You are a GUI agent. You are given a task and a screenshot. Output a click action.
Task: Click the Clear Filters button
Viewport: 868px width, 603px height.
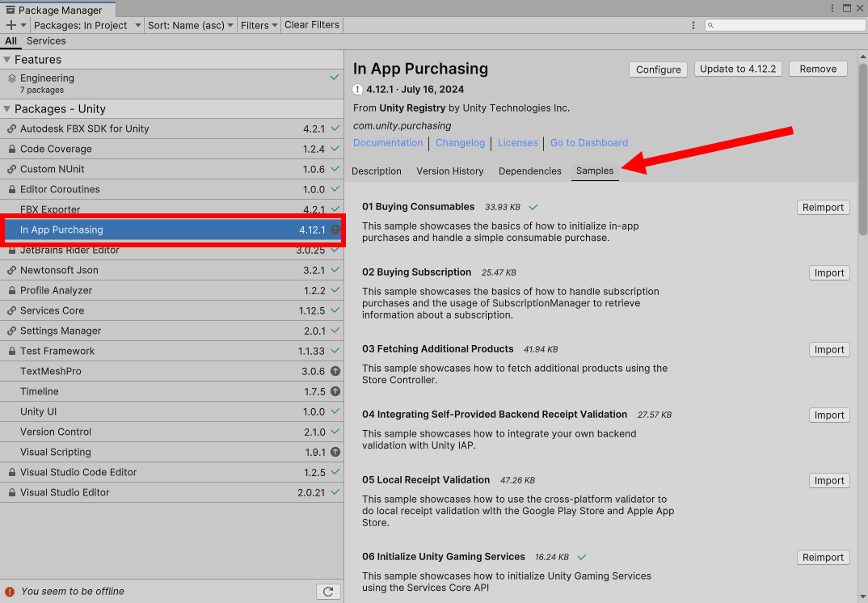click(312, 25)
